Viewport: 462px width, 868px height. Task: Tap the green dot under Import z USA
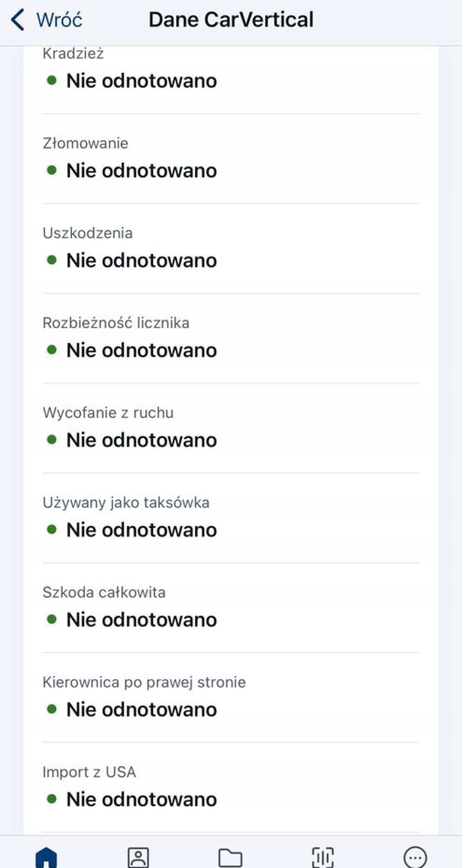pyautogui.click(x=51, y=799)
